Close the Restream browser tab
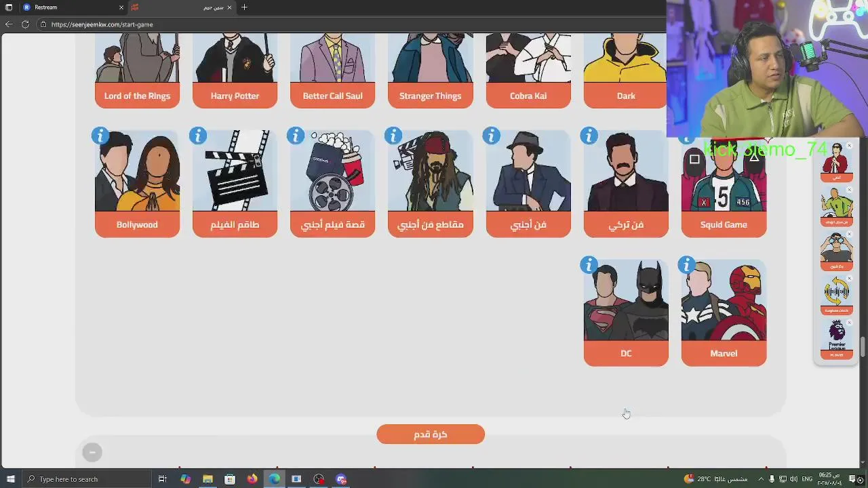 (x=121, y=7)
